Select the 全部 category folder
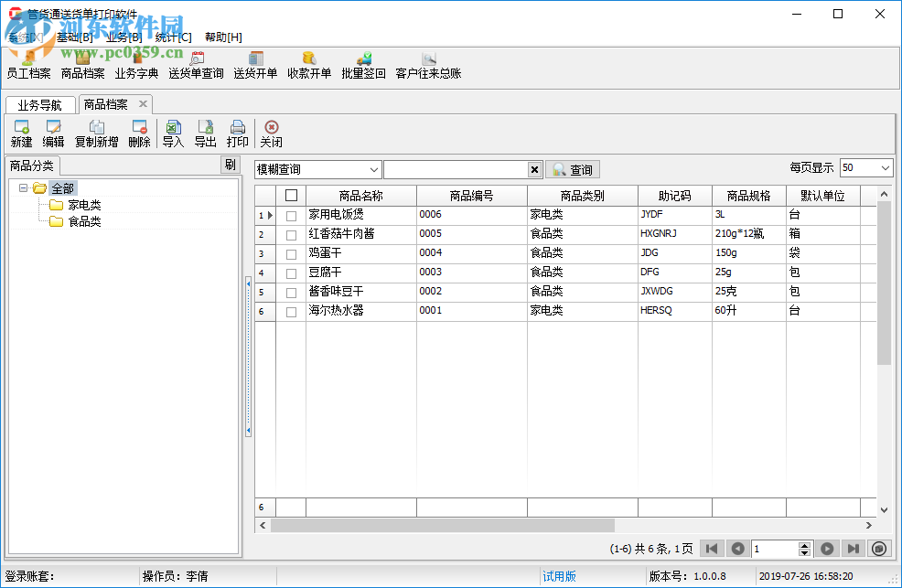Image resolution: width=902 pixels, height=588 pixels. click(63, 188)
